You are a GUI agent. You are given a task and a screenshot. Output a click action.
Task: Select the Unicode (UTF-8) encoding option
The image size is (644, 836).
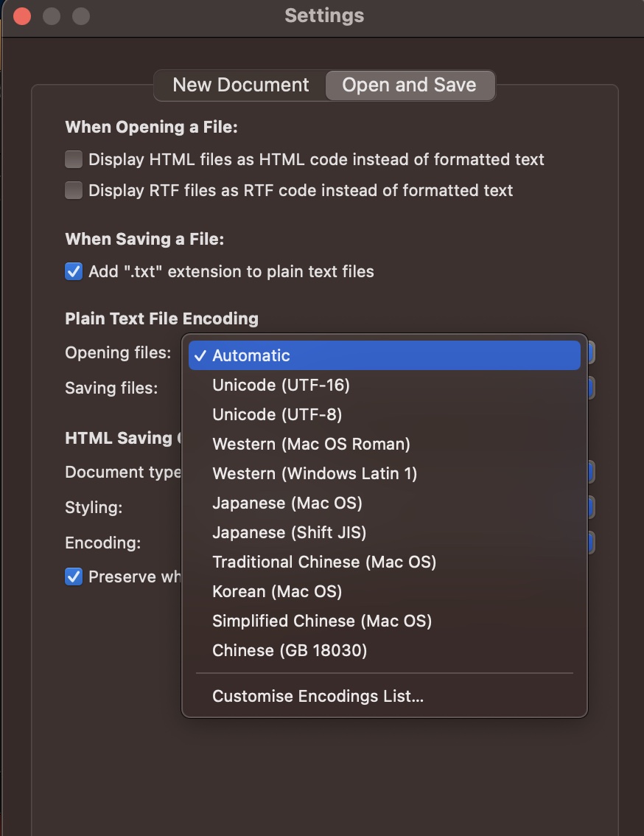[277, 414]
